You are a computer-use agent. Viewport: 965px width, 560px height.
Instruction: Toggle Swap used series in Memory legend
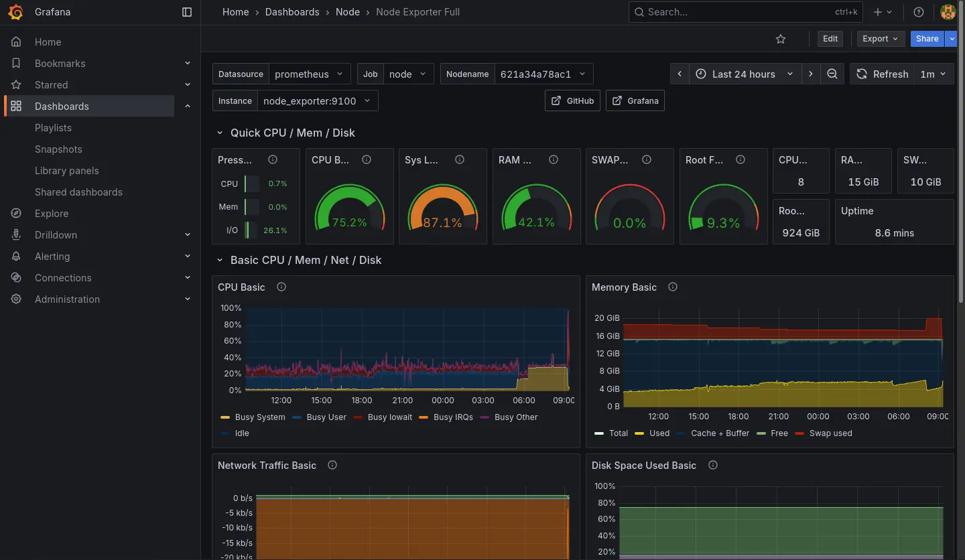click(x=830, y=433)
